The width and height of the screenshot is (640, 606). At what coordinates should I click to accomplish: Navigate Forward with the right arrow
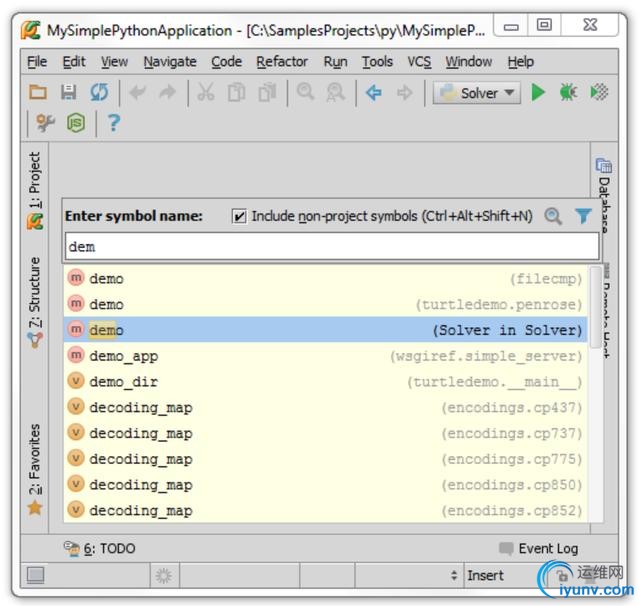point(404,93)
